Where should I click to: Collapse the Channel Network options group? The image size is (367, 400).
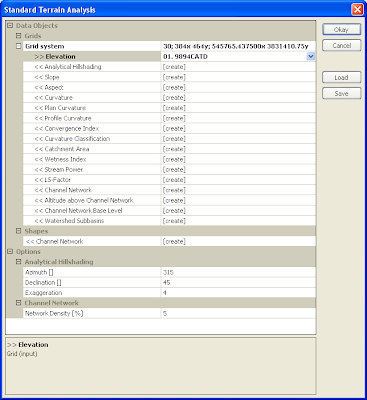click(x=19, y=303)
